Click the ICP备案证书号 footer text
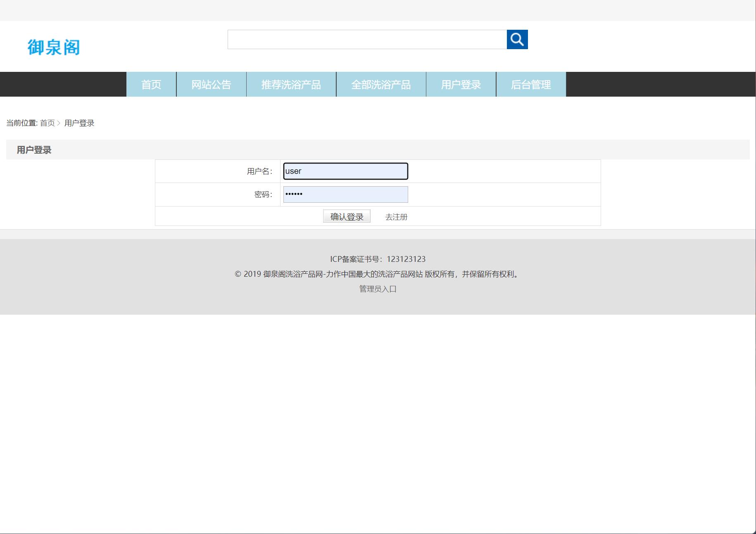The width and height of the screenshot is (756, 534). (x=378, y=259)
